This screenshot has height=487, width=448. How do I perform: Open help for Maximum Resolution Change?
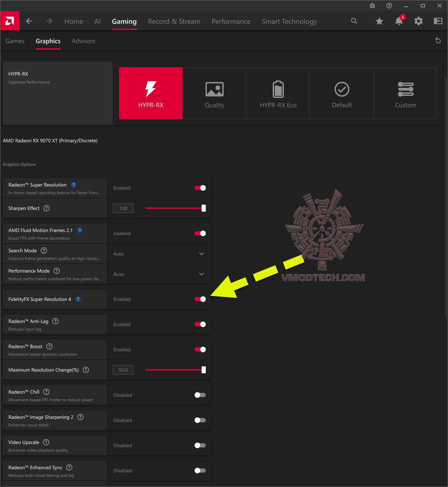pos(86,370)
